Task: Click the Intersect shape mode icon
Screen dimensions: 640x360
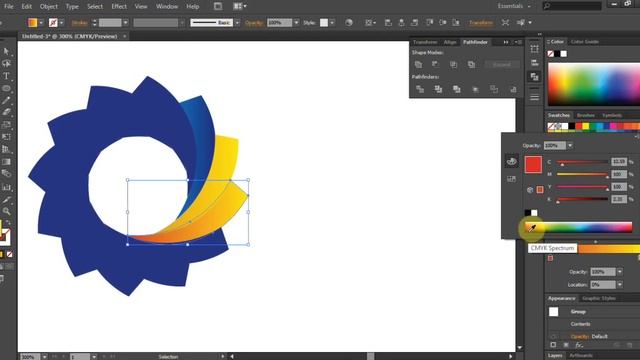Action: pyautogui.click(x=453, y=64)
